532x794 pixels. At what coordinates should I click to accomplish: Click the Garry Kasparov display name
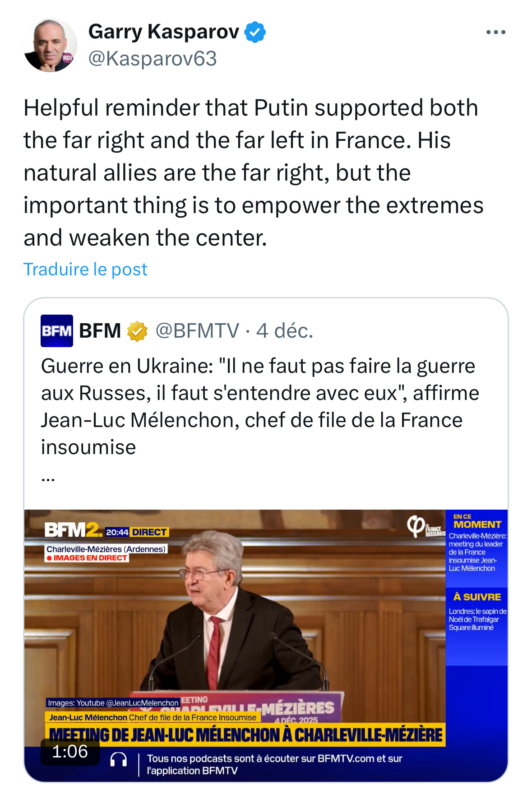pos(163,32)
